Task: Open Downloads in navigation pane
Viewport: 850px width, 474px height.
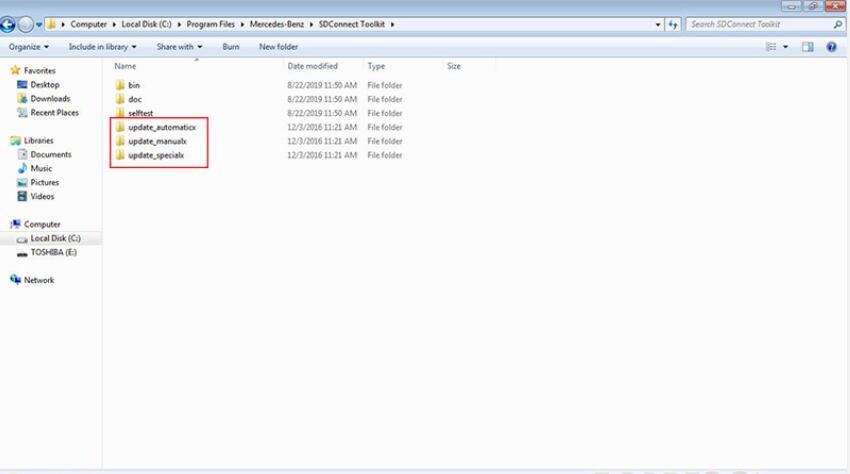Action: click(50, 99)
